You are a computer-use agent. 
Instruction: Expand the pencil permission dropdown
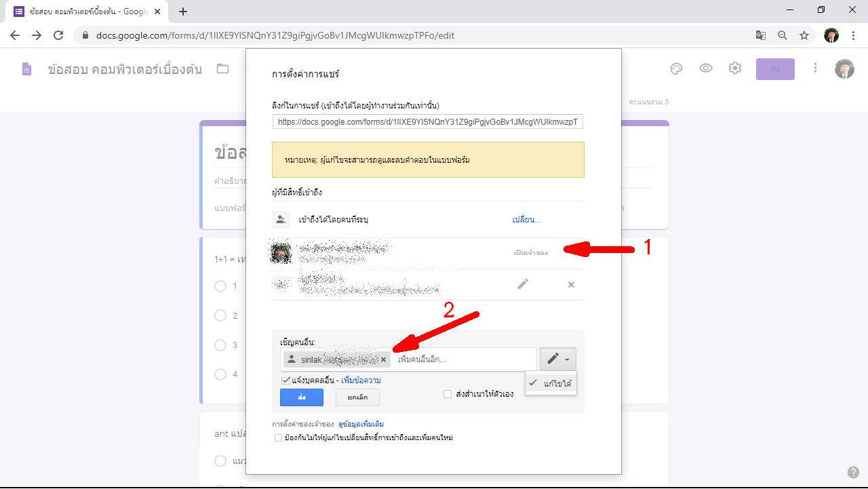pos(557,359)
